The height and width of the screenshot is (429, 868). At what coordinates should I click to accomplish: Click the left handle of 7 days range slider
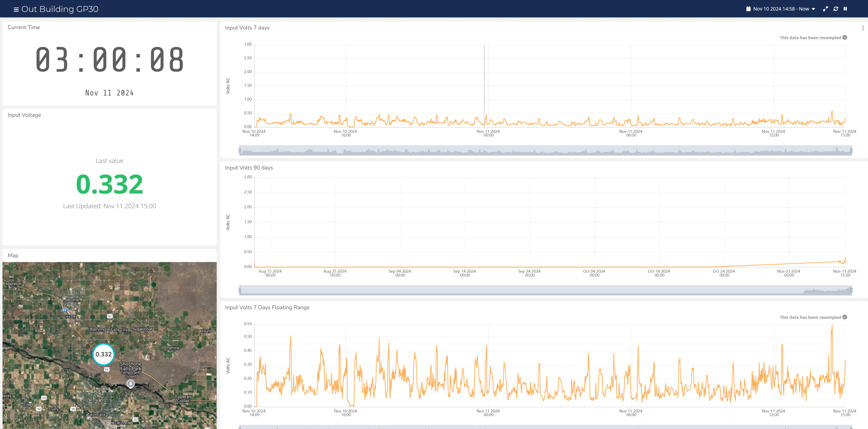click(240, 150)
